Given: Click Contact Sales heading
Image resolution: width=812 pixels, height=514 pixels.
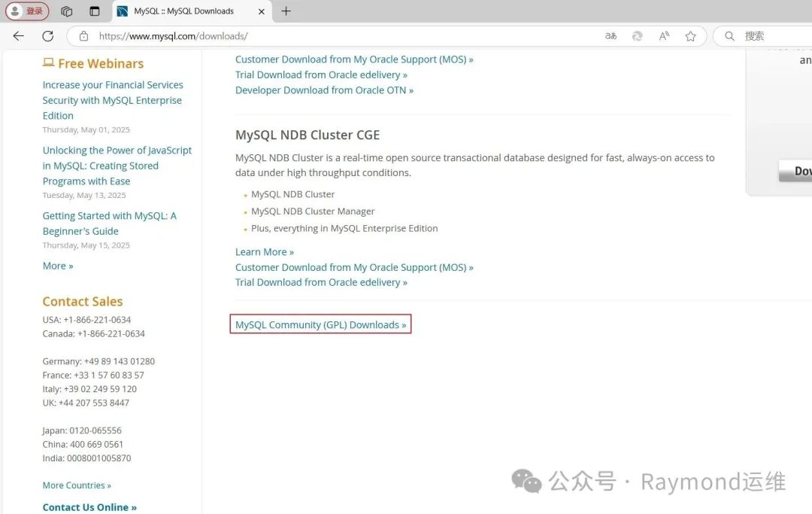Looking at the screenshot, I should point(83,302).
